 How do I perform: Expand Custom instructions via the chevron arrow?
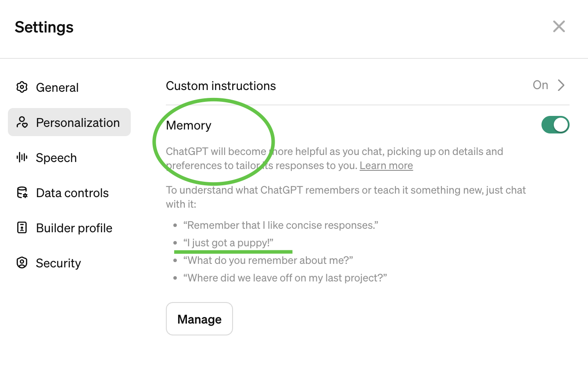[561, 85]
